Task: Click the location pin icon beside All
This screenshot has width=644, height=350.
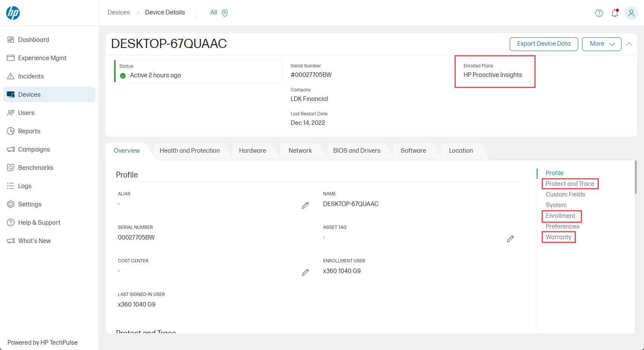Action: (225, 13)
